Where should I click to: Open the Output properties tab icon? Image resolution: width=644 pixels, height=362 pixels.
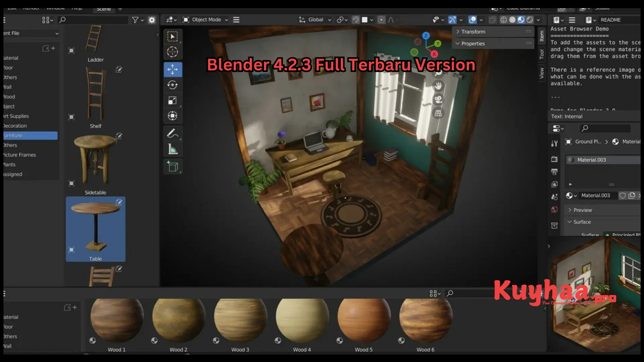tap(554, 172)
